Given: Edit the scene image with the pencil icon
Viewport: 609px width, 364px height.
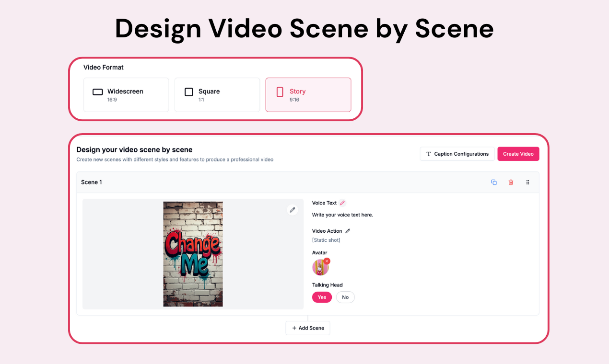Looking at the screenshot, I should click(x=292, y=210).
